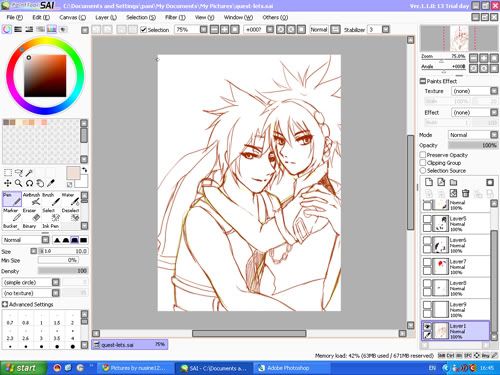Select the AirBrush tool

pos(32,199)
